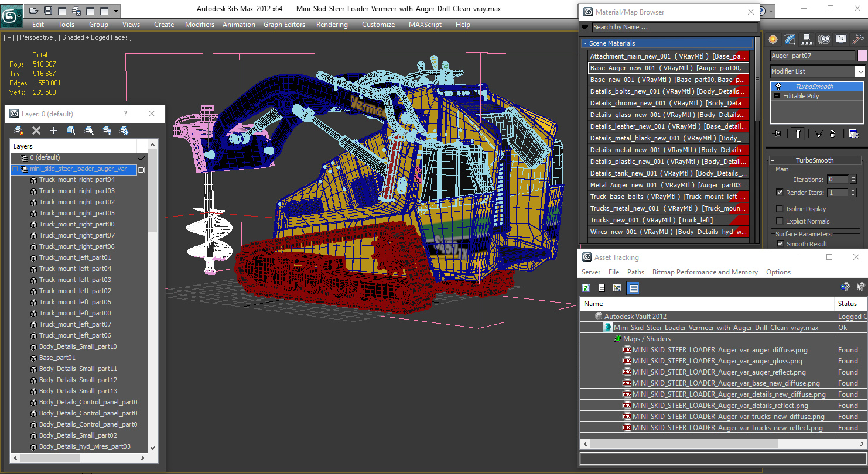Toggle mini_skid_steer_loader_auger_var layer current box
Image resolution: width=868 pixels, height=474 pixels.
[141, 170]
